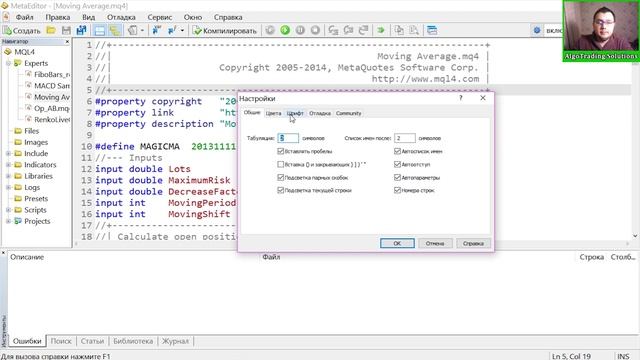
Task: Open the Сервис menu
Action: point(160,17)
